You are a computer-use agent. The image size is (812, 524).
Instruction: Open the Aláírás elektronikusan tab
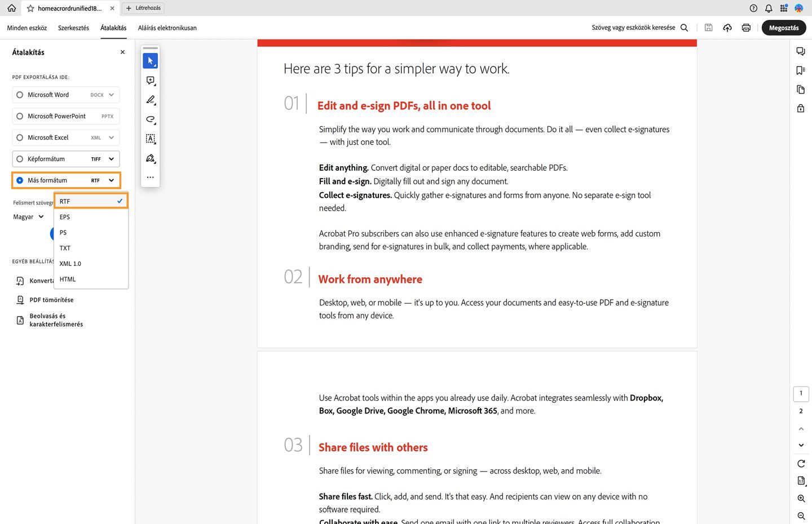pyautogui.click(x=167, y=28)
